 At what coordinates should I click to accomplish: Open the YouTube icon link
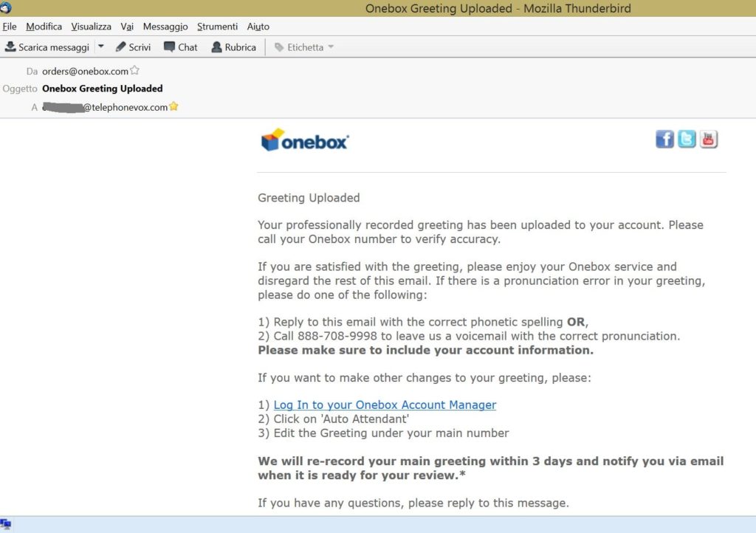pyautogui.click(x=709, y=139)
